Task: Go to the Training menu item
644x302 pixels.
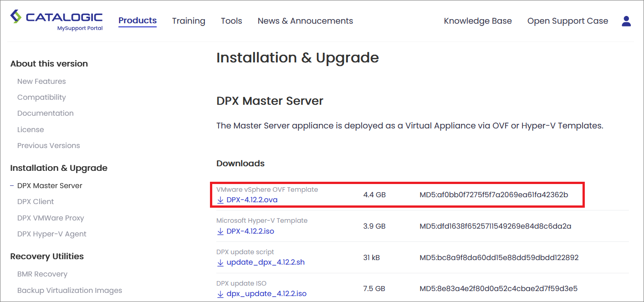Action: (x=189, y=21)
